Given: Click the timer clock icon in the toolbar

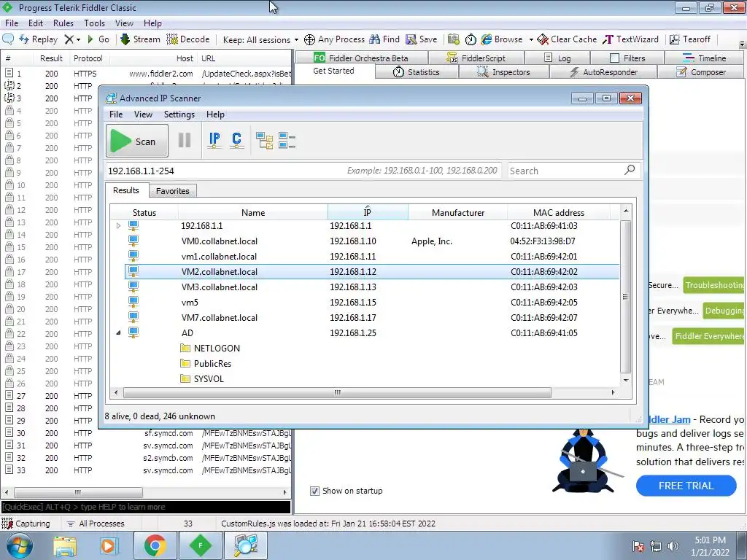Looking at the screenshot, I should [471, 39].
